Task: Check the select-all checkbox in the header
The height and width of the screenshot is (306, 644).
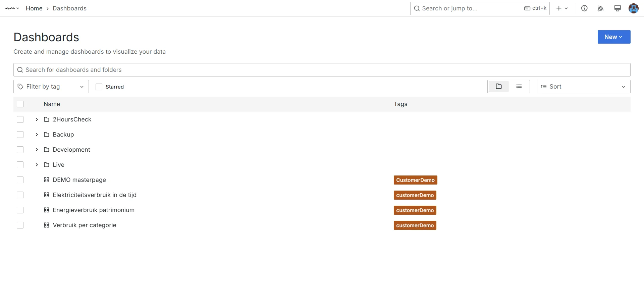Action: tap(20, 104)
